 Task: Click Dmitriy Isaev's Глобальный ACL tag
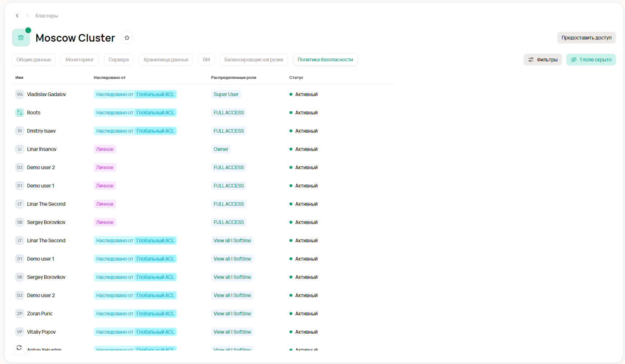[155, 131]
